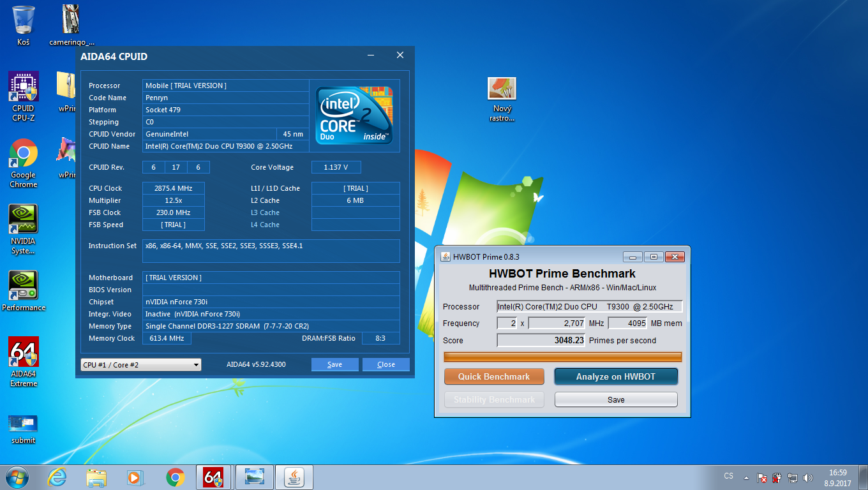This screenshot has width=868, height=490.
Task: Click the FSB Clock value 230.0 MHz
Action: 174,212
